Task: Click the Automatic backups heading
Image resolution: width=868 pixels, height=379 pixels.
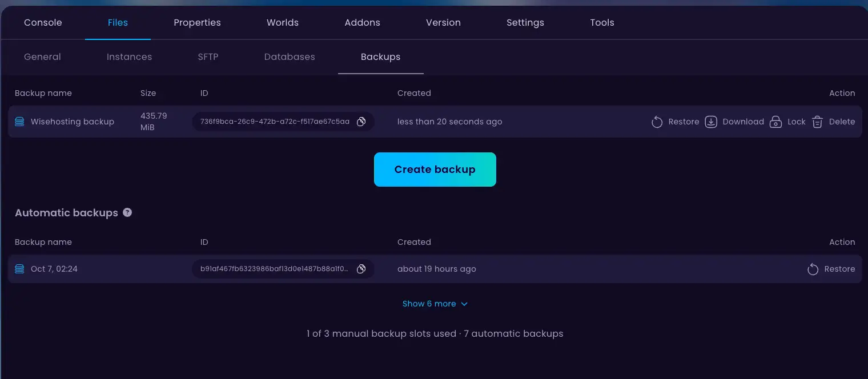Action: [x=66, y=213]
